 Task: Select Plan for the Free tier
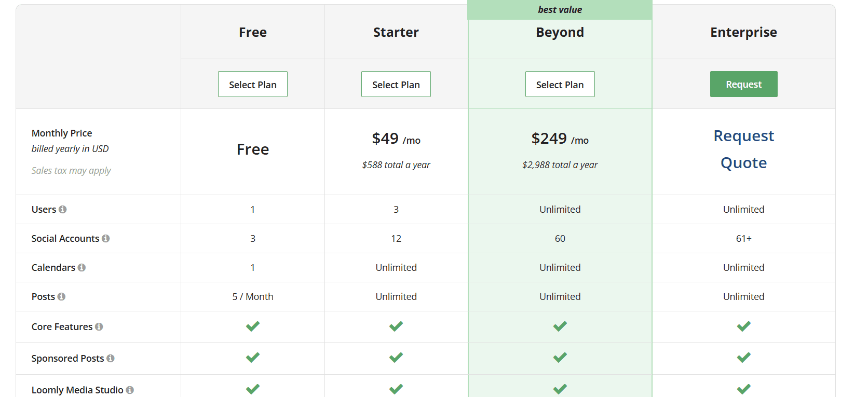tap(252, 84)
